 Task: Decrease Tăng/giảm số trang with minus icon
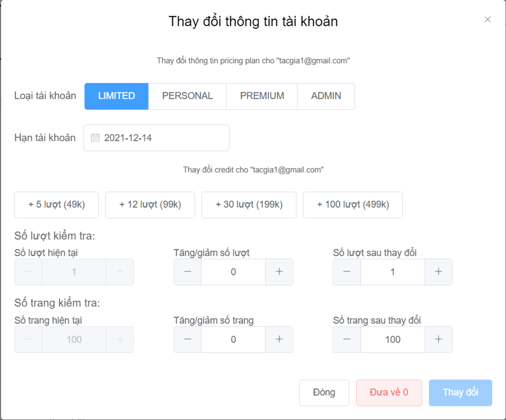click(188, 339)
